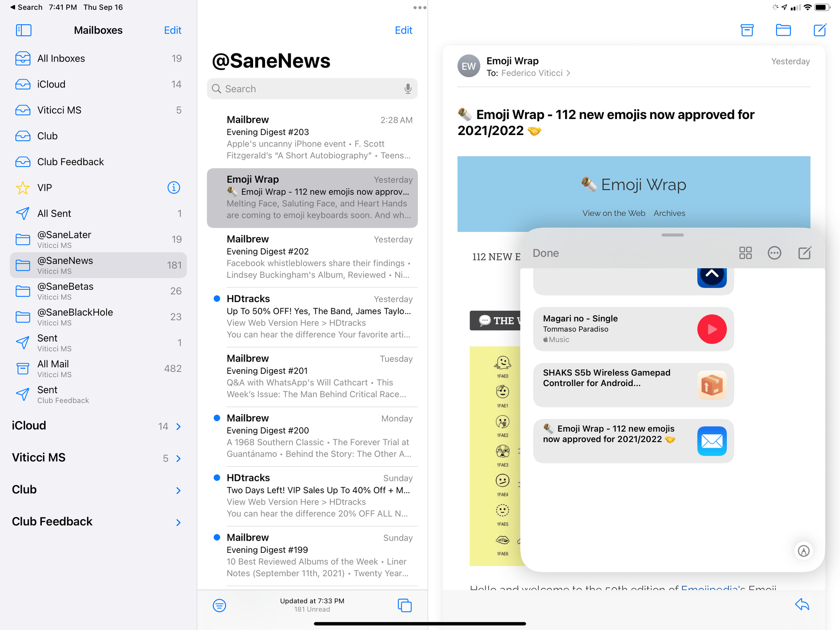
Task: Click Edit button in mailboxes panel
Action: pyautogui.click(x=173, y=30)
